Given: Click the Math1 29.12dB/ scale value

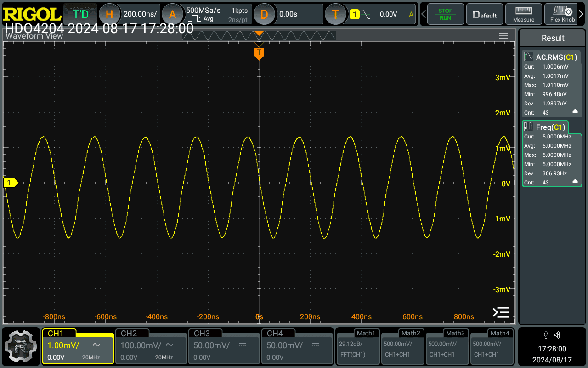Looking at the screenshot, I should pyautogui.click(x=350, y=344).
